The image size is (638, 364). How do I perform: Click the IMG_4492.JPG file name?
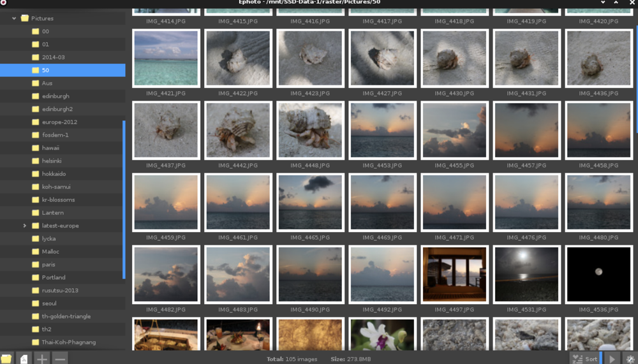coord(382,310)
